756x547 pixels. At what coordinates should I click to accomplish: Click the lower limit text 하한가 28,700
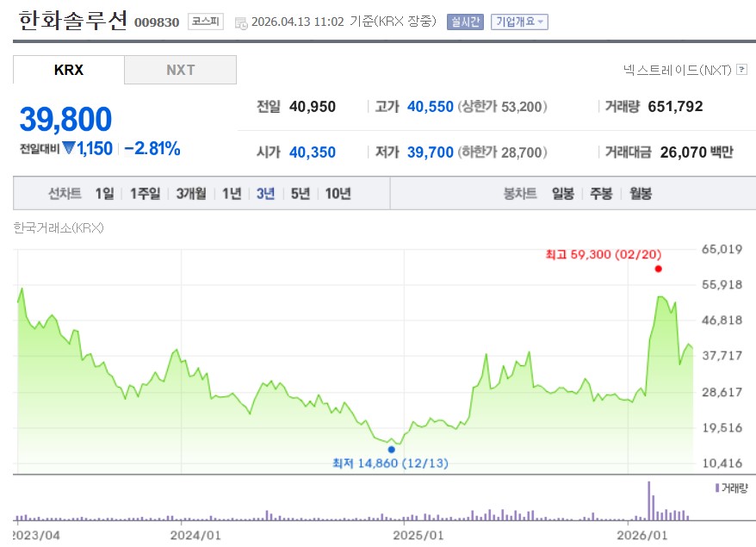pyautogui.click(x=502, y=152)
